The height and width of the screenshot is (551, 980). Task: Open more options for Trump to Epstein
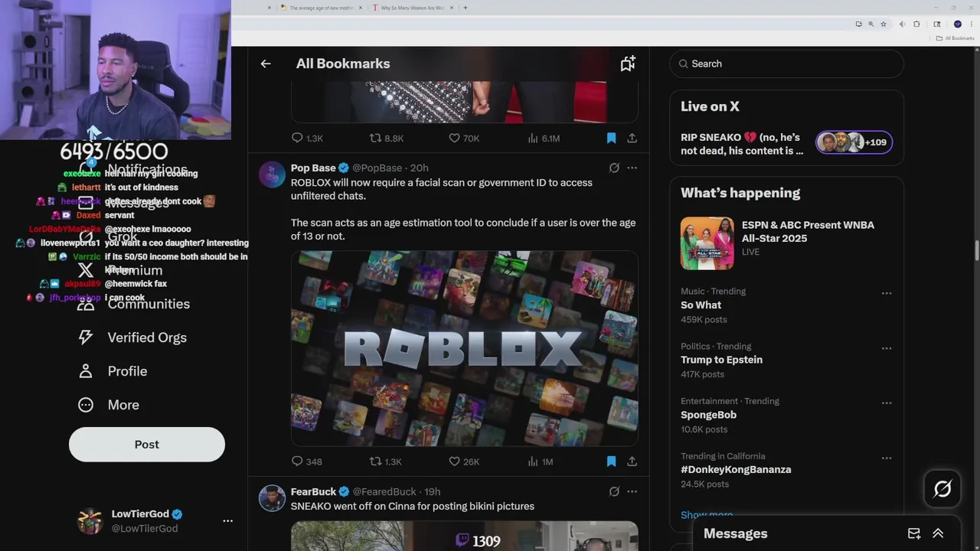pos(886,348)
